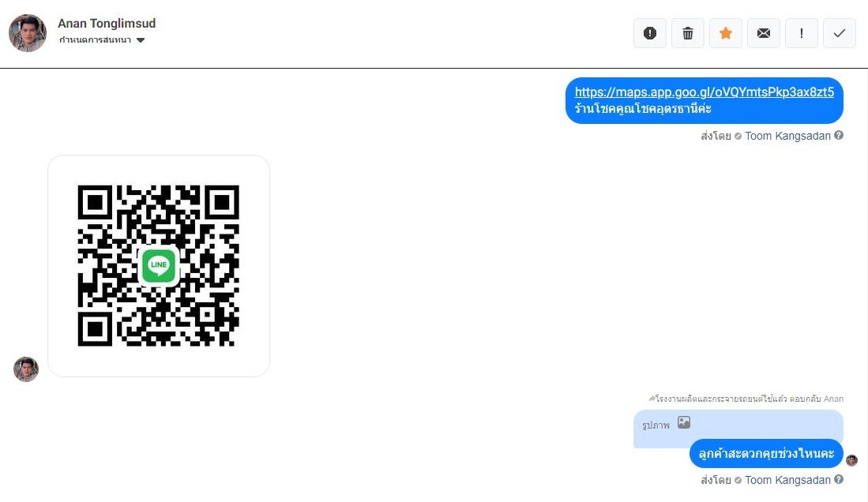The width and height of the screenshot is (868, 502).
Task: Toggle the orange star follow-up icon
Action: point(726,33)
